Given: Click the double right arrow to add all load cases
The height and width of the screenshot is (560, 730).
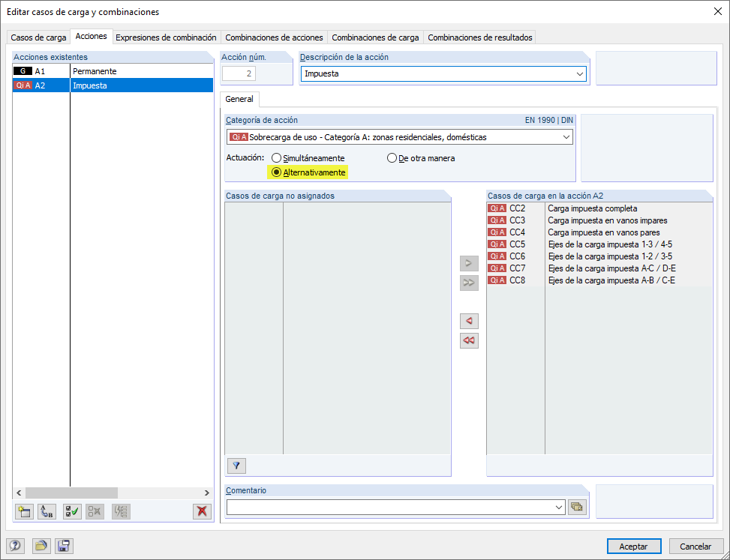Looking at the screenshot, I should pos(469,283).
